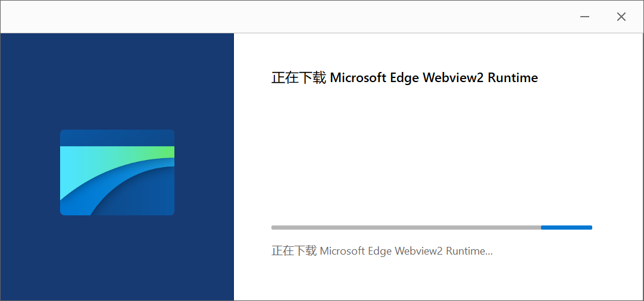Minimize the installer window
The width and height of the screenshot is (644, 301).
click(x=585, y=17)
